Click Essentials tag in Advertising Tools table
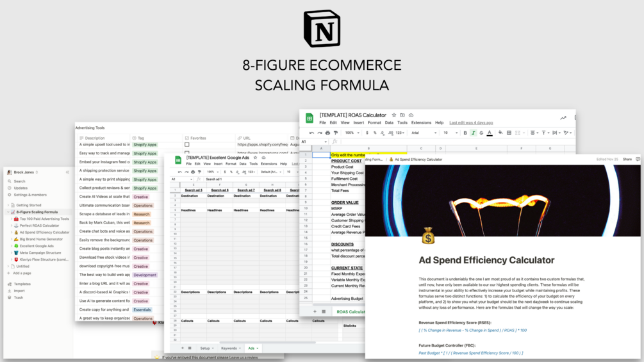Screen dimensions: 644x362 point(142,310)
